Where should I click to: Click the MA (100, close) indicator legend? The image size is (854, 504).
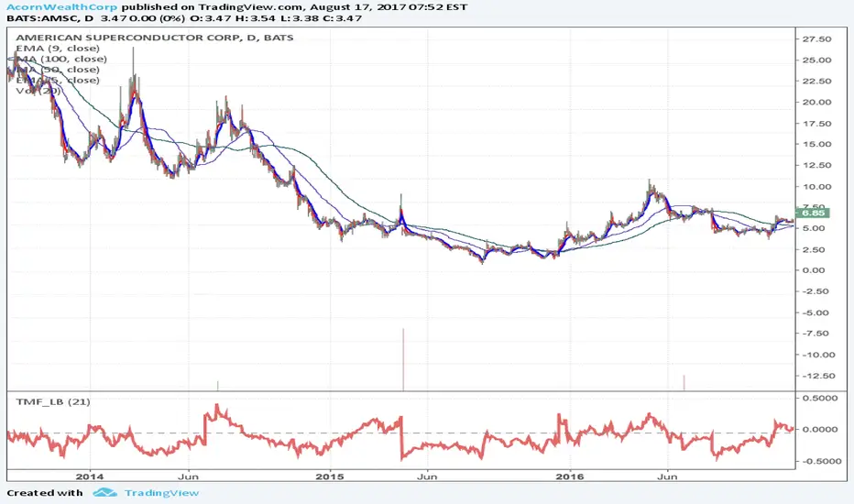61,59
